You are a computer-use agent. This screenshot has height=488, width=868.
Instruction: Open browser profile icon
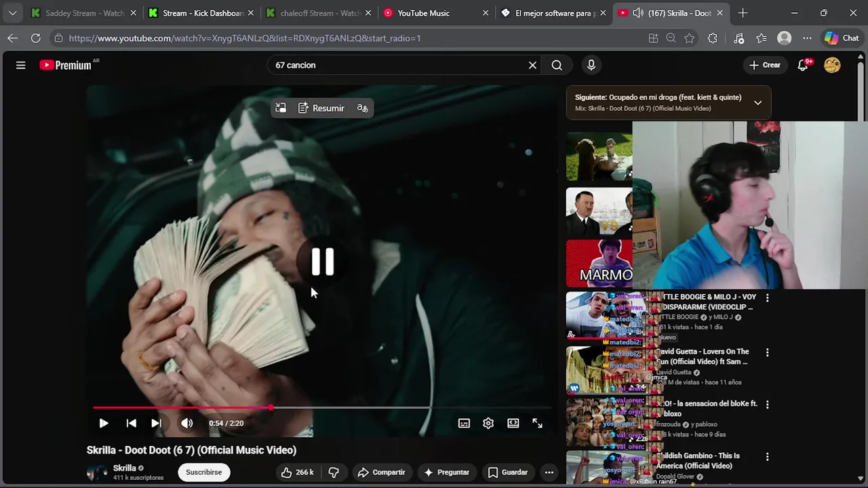pos(785,38)
